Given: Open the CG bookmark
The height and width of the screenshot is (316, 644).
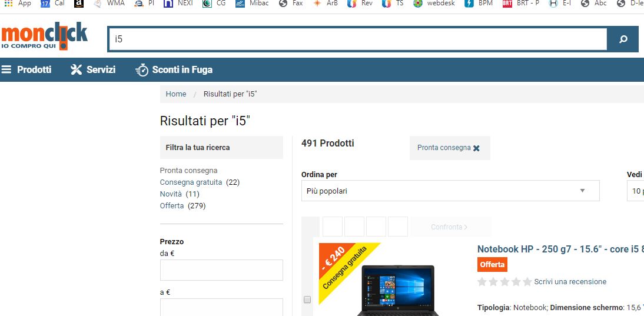Looking at the screenshot, I should (214, 4).
